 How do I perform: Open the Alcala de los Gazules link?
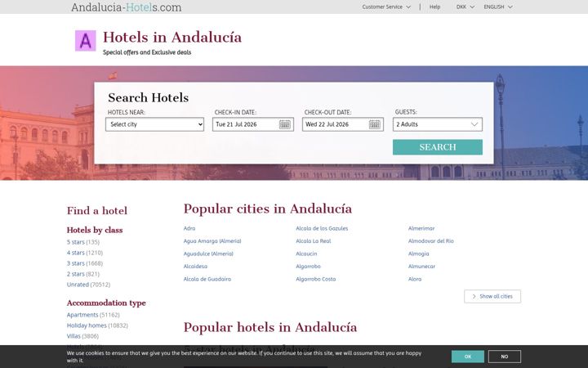coord(322,228)
